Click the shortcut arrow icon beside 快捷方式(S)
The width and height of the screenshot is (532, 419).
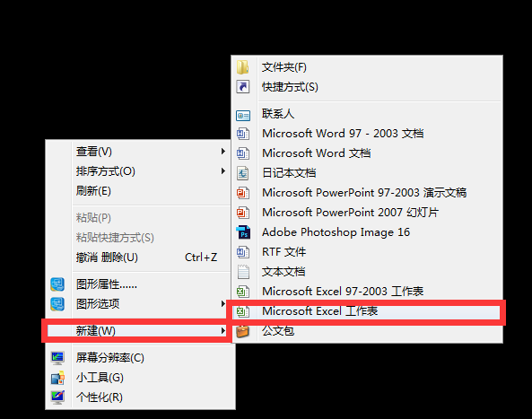(x=242, y=87)
